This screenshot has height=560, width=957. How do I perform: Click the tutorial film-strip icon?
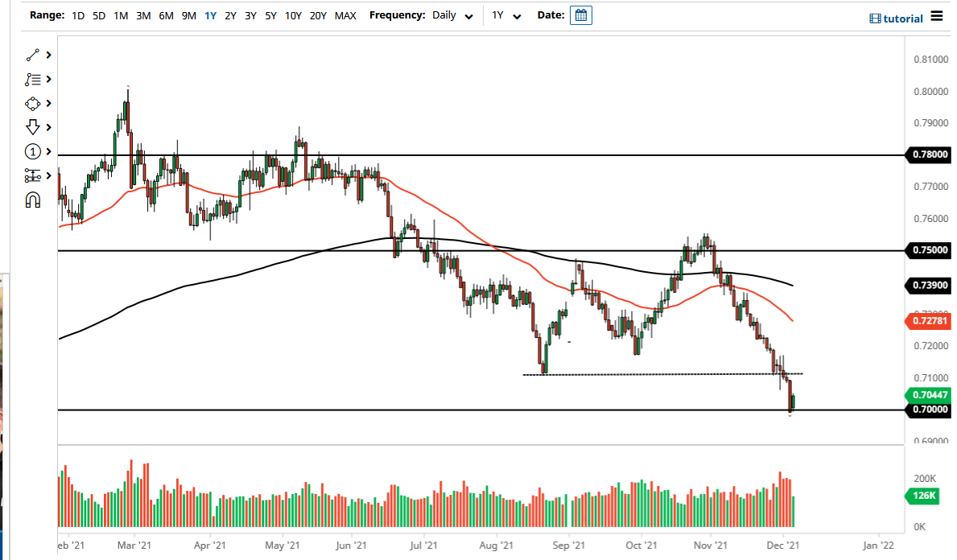[873, 19]
